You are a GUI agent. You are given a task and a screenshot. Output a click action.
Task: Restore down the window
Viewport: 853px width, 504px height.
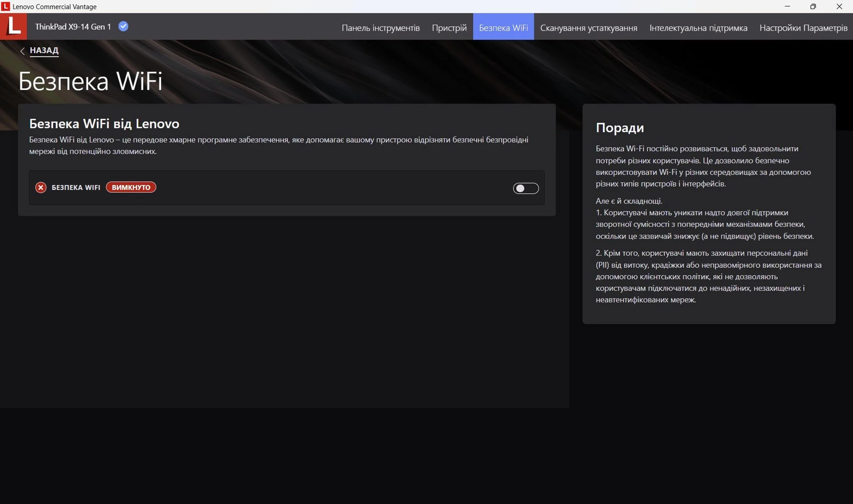813,6
